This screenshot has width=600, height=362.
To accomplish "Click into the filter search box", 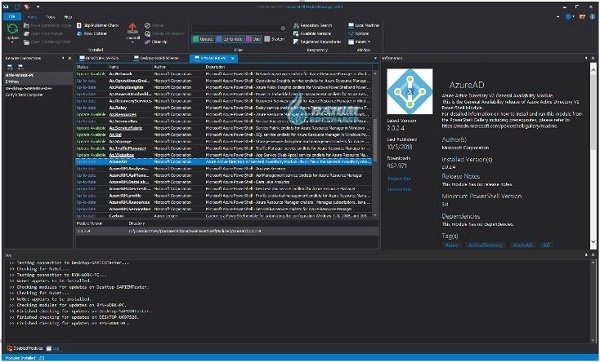I will (236, 28).
